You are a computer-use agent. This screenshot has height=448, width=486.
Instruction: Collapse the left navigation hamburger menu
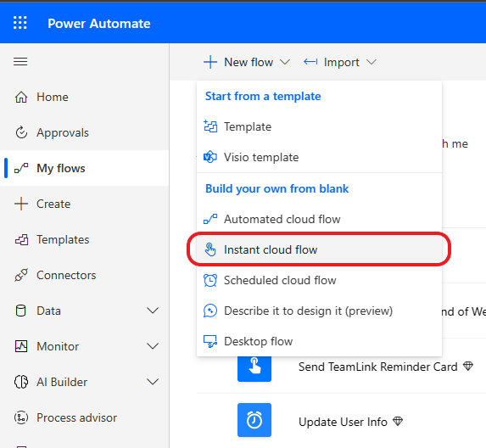[20, 61]
